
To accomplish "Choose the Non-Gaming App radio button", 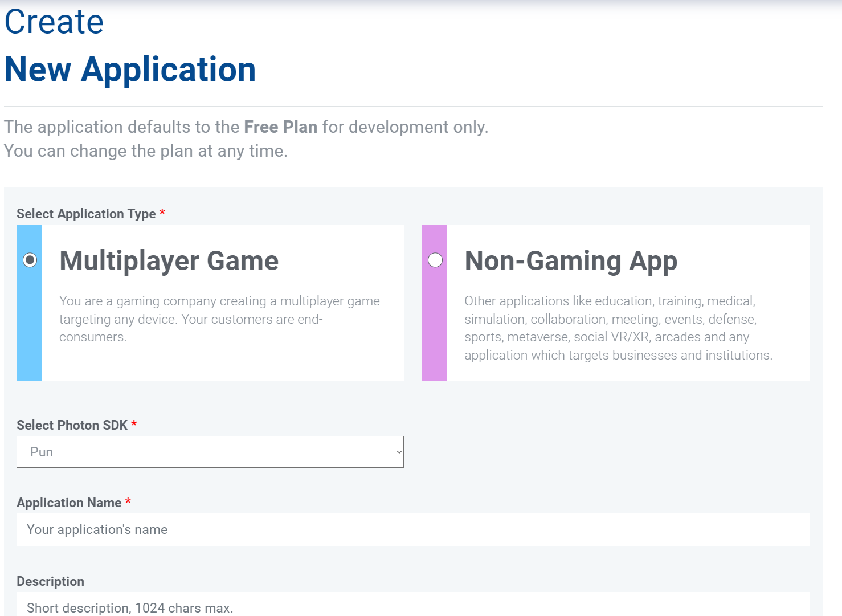I will pyautogui.click(x=435, y=260).
